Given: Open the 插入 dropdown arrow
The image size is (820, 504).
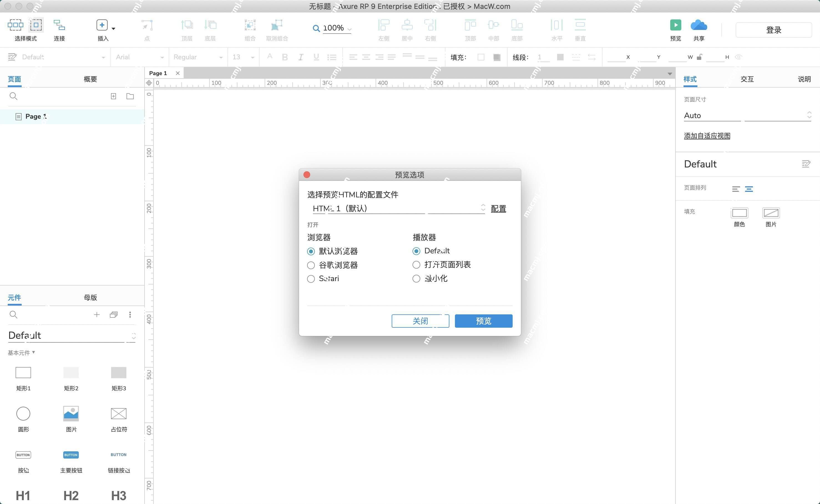Looking at the screenshot, I should [113, 29].
